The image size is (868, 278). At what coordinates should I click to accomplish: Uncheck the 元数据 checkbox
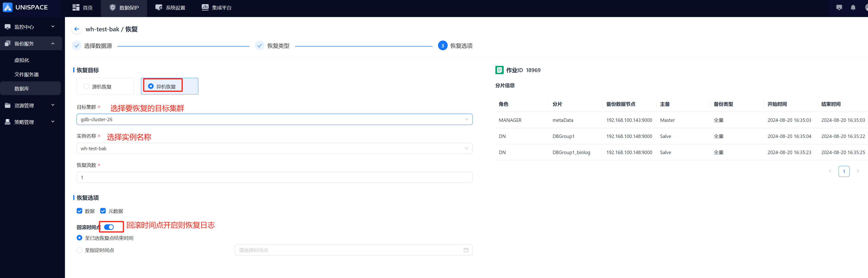103,211
